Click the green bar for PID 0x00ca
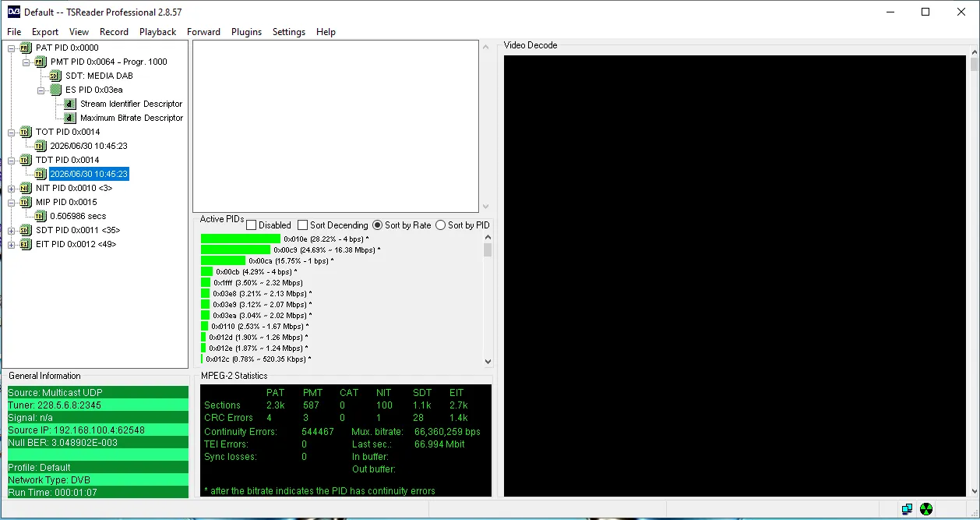Viewport: 980px width, 520px height. tap(224, 260)
